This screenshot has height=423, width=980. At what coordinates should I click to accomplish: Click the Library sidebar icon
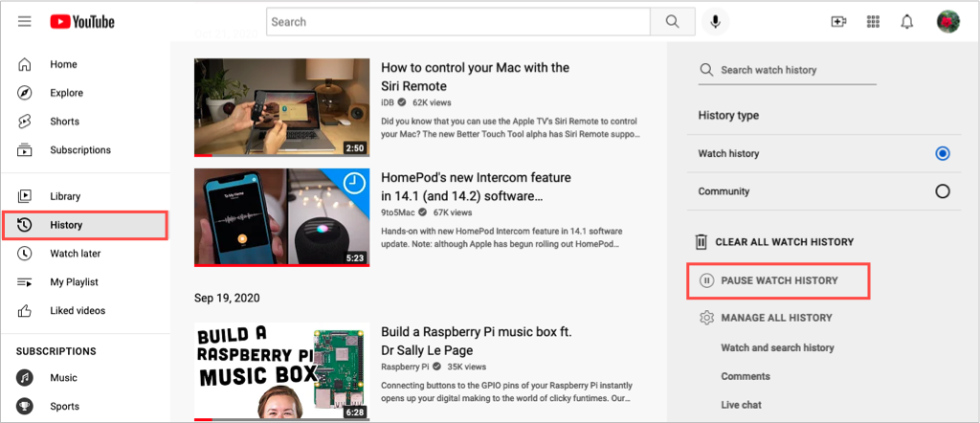(x=24, y=196)
